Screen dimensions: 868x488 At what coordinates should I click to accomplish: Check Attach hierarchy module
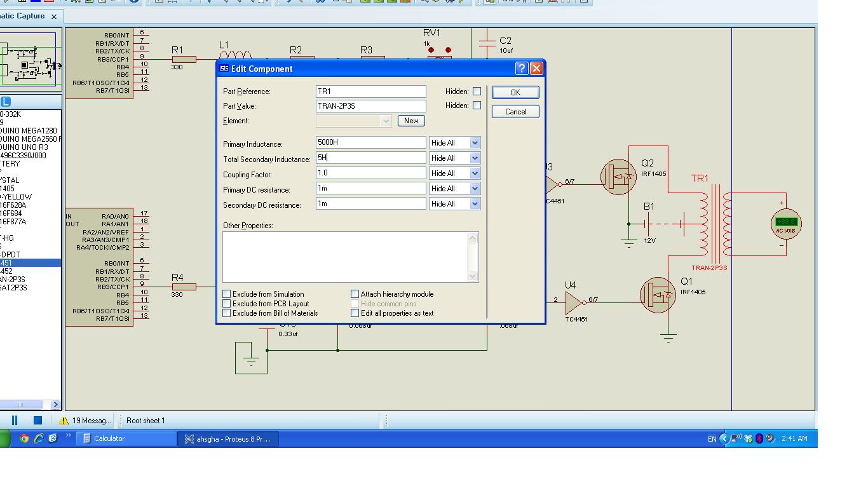coord(355,294)
